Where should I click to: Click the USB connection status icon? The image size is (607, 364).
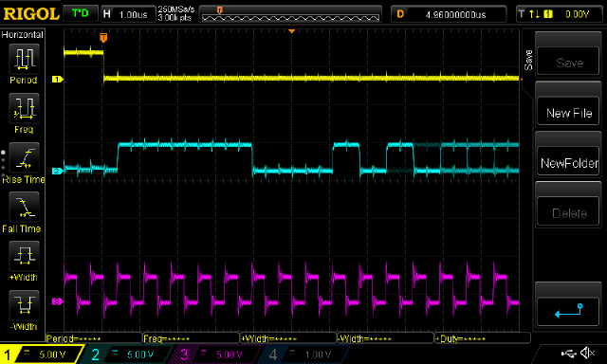point(569,353)
